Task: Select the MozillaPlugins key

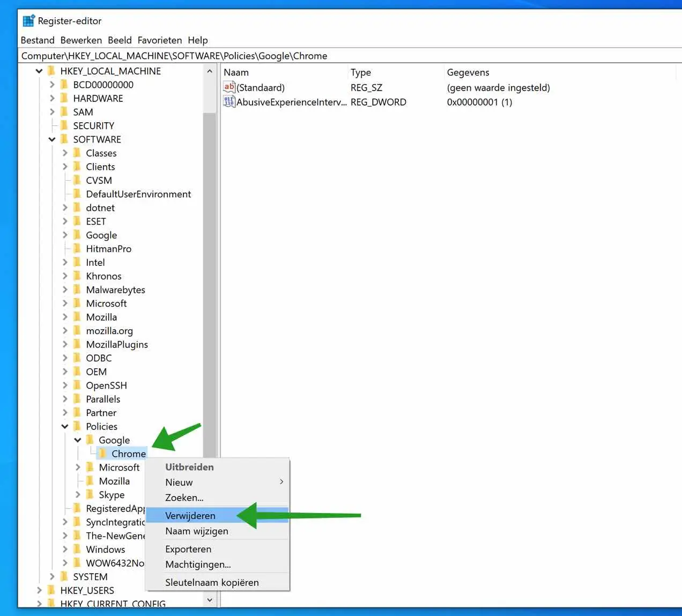Action: 117,344
